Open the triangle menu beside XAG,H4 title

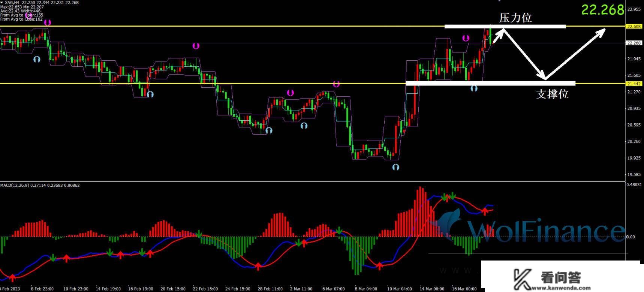pyautogui.click(x=1, y=3)
